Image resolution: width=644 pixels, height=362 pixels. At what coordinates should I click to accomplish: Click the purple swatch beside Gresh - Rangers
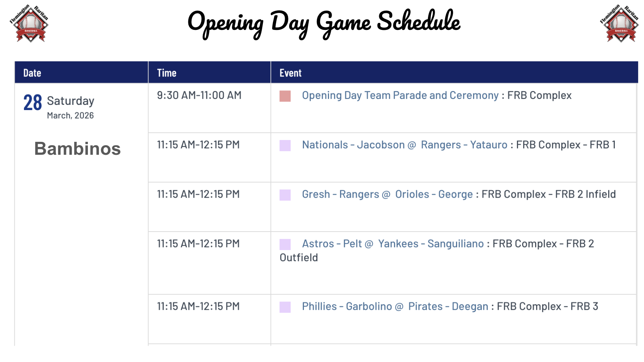coord(285,195)
